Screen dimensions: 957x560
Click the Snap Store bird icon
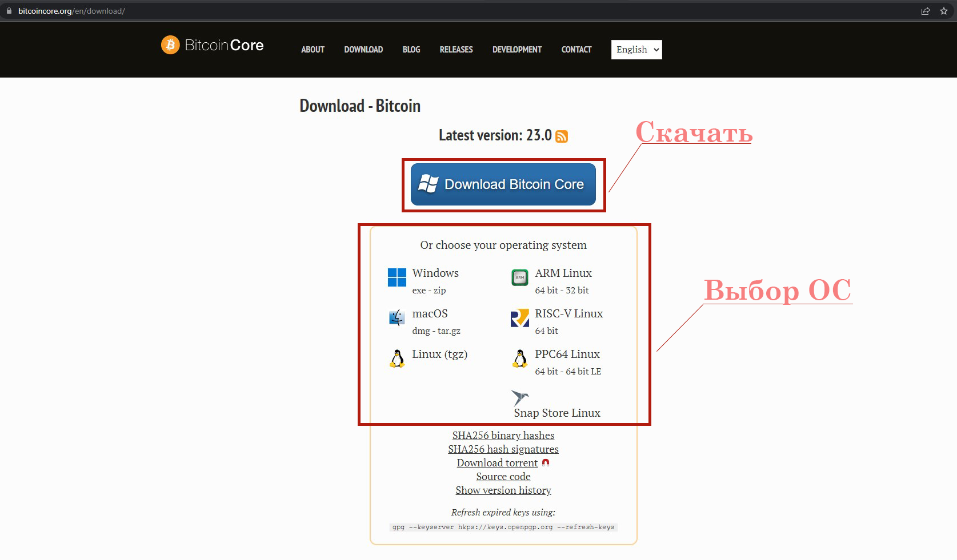point(520,398)
